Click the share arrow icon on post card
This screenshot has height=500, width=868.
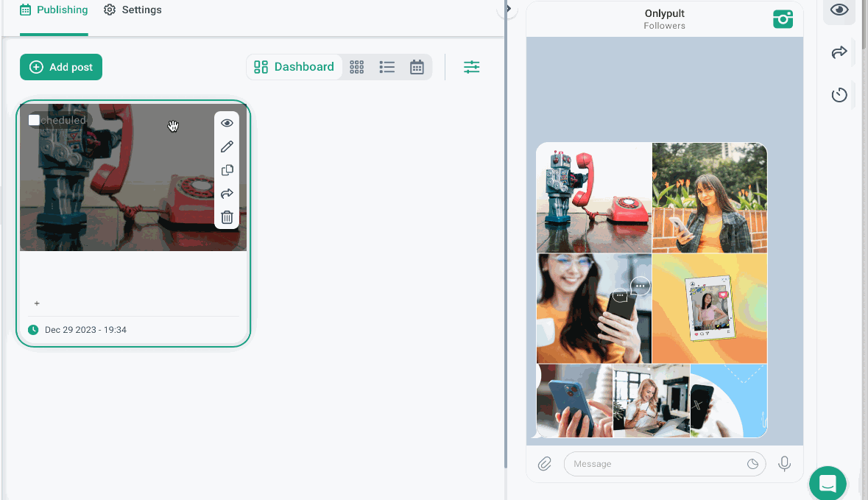pyautogui.click(x=227, y=194)
